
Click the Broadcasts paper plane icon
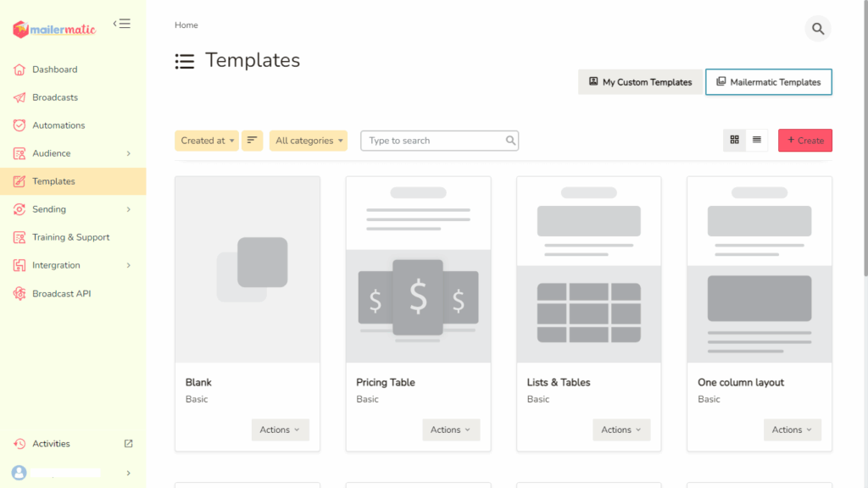(19, 97)
